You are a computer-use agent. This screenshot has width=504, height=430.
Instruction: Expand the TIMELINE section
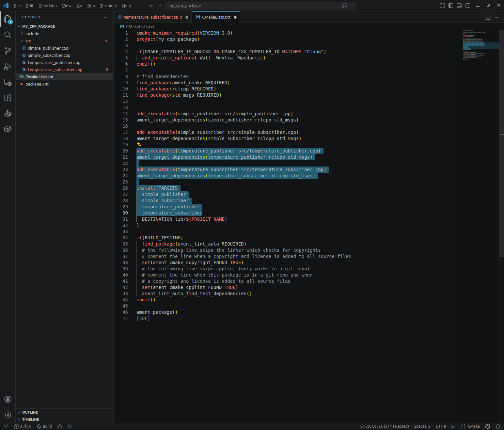click(64, 420)
